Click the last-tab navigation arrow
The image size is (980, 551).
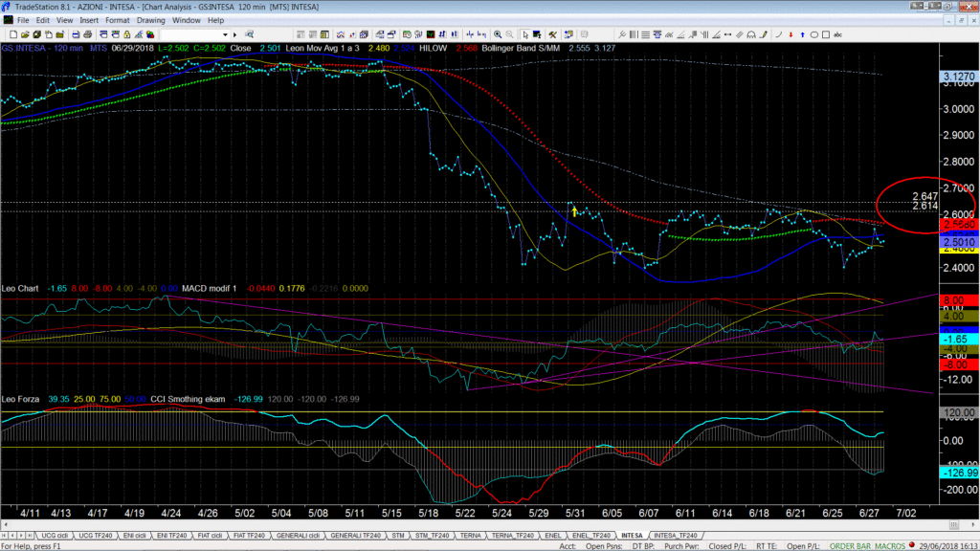pyautogui.click(x=30, y=536)
